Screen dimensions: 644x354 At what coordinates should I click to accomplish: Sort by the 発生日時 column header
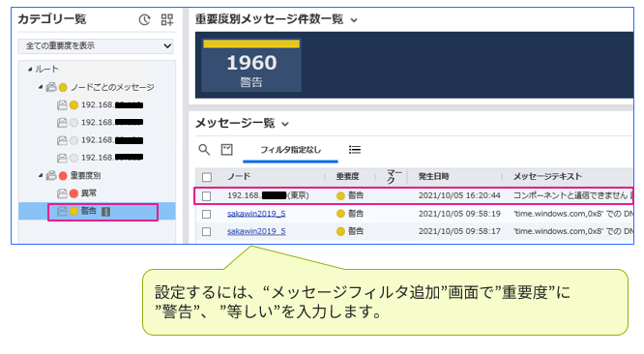pos(433,176)
